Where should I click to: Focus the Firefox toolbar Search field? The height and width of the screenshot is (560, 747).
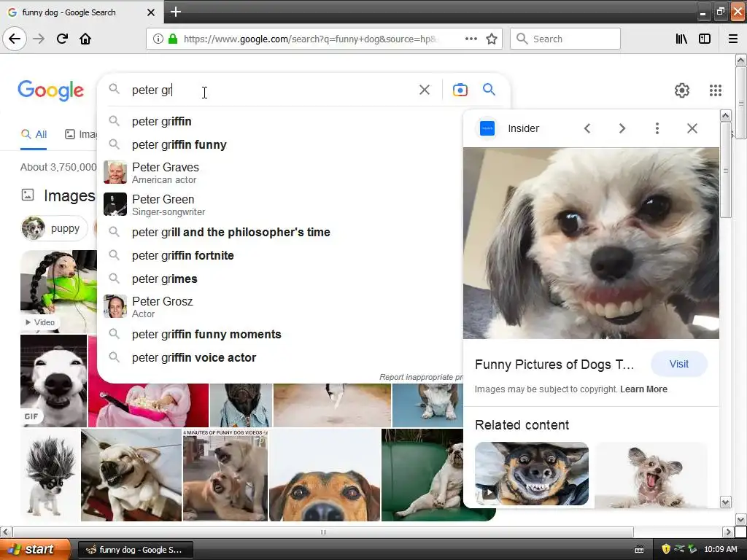565,39
